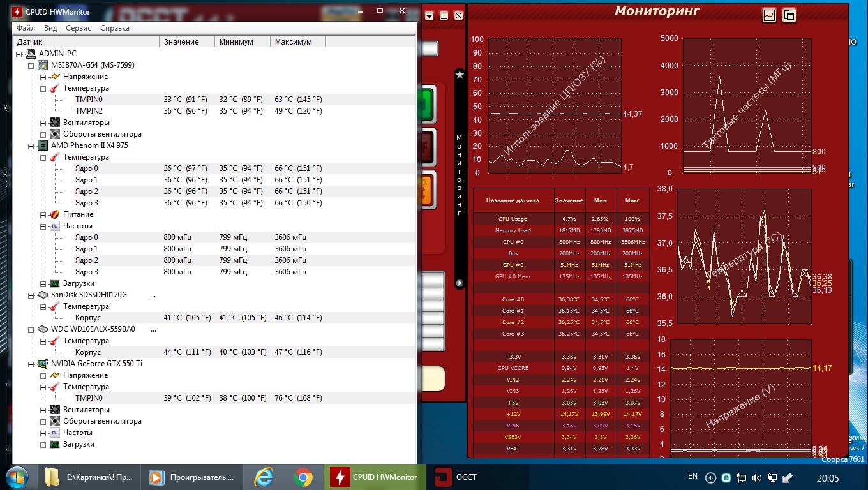Expand Загрузки under NVIDIA GeForce GTX 550 Ti

tap(43, 444)
